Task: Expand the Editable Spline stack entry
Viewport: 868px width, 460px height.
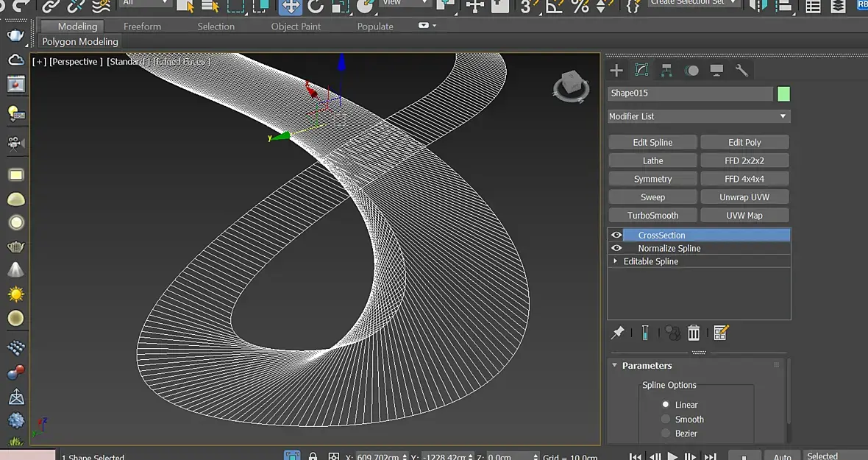Action: coord(616,261)
